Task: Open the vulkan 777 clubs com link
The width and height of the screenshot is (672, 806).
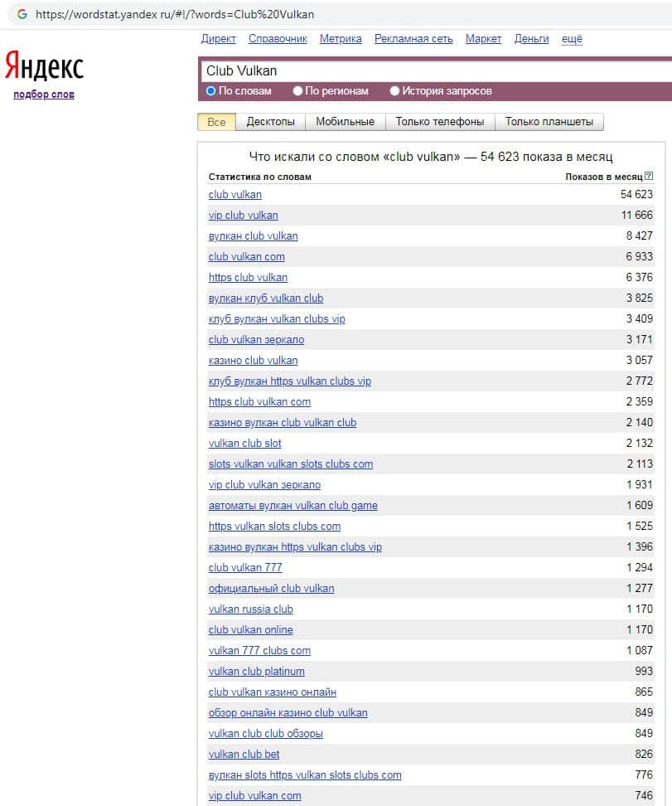Action: click(x=259, y=650)
